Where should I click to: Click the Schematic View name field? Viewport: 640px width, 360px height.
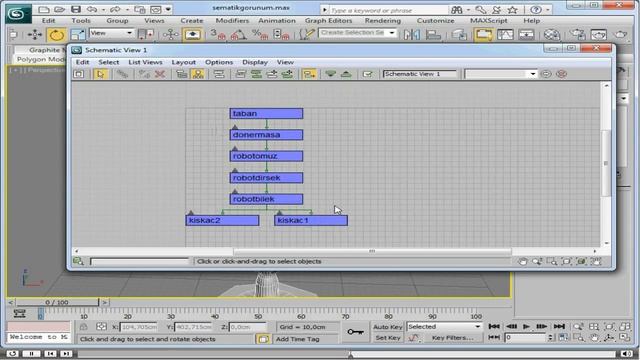[420, 74]
